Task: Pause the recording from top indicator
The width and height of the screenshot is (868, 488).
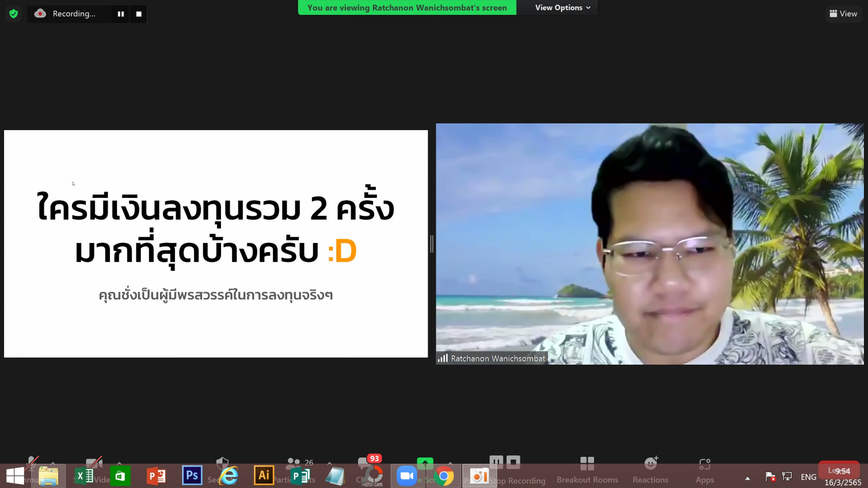Action: point(121,14)
